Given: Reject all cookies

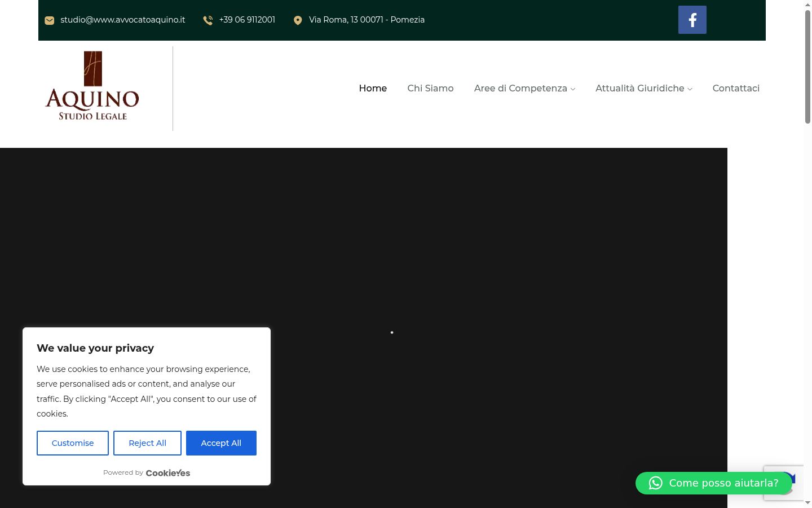Looking at the screenshot, I should pos(147,443).
